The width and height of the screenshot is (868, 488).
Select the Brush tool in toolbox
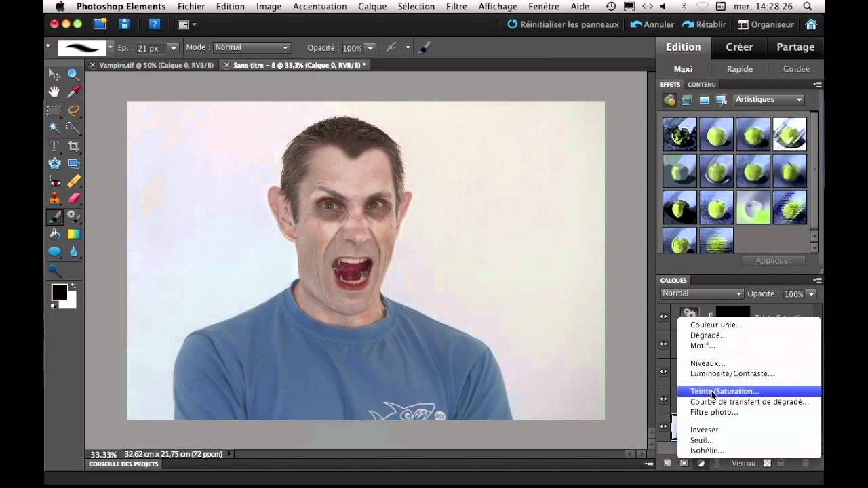[54, 217]
